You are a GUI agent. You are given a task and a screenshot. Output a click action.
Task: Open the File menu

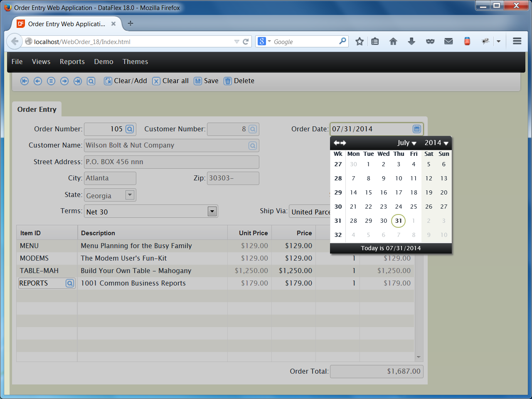[x=17, y=62]
